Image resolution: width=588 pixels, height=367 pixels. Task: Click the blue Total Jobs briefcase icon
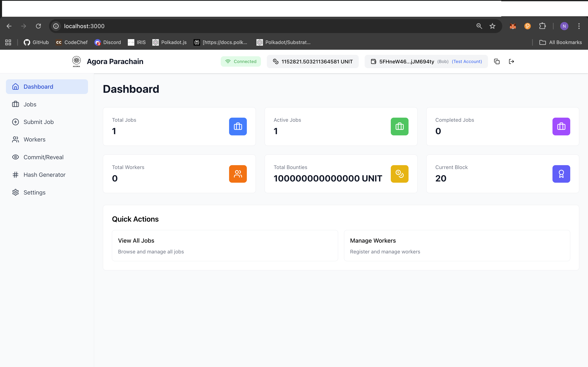point(238,126)
